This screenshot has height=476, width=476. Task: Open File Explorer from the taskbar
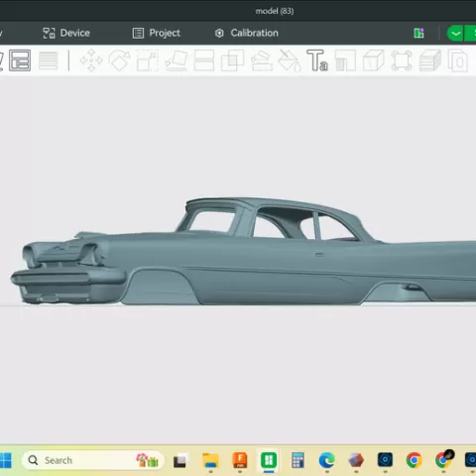pos(210,460)
